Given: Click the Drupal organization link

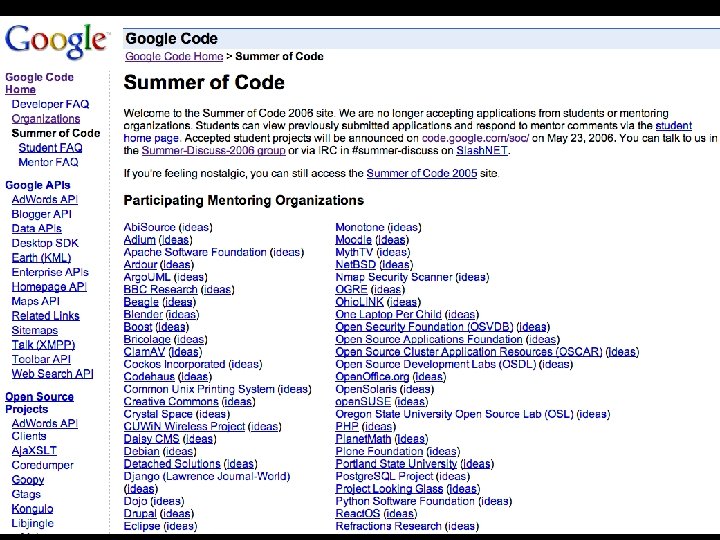Looking at the screenshot, I should (141, 514).
